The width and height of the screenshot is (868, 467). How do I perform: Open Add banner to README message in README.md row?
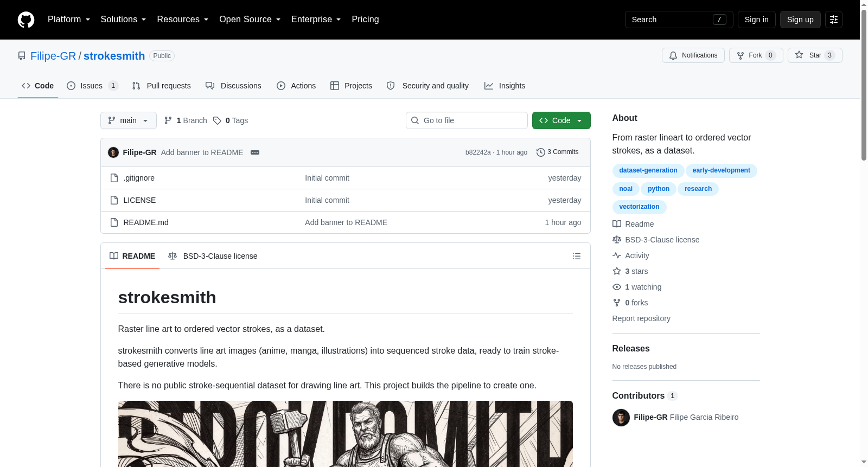(x=346, y=222)
